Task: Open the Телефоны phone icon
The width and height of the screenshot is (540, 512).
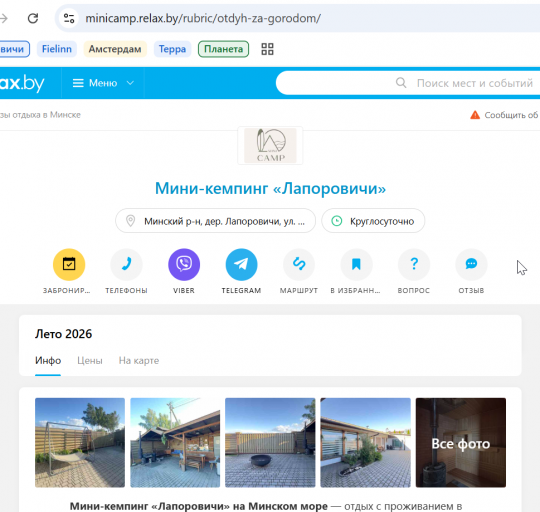Action: pyautogui.click(x=126, y=264)
